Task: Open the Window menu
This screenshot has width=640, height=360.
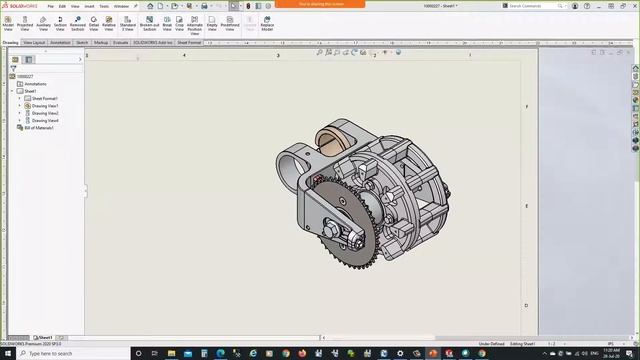Action: (x=121, y=7)
